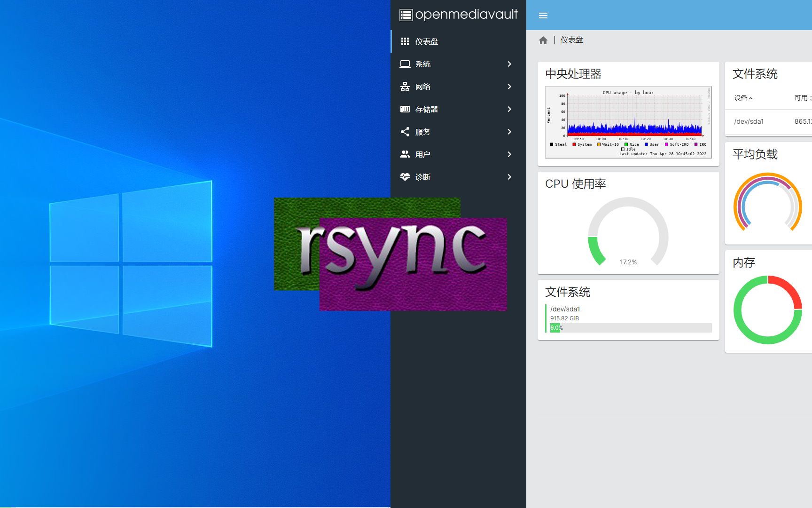Click the 865 available value cell

pyautogui.click(x=803, y=121)
